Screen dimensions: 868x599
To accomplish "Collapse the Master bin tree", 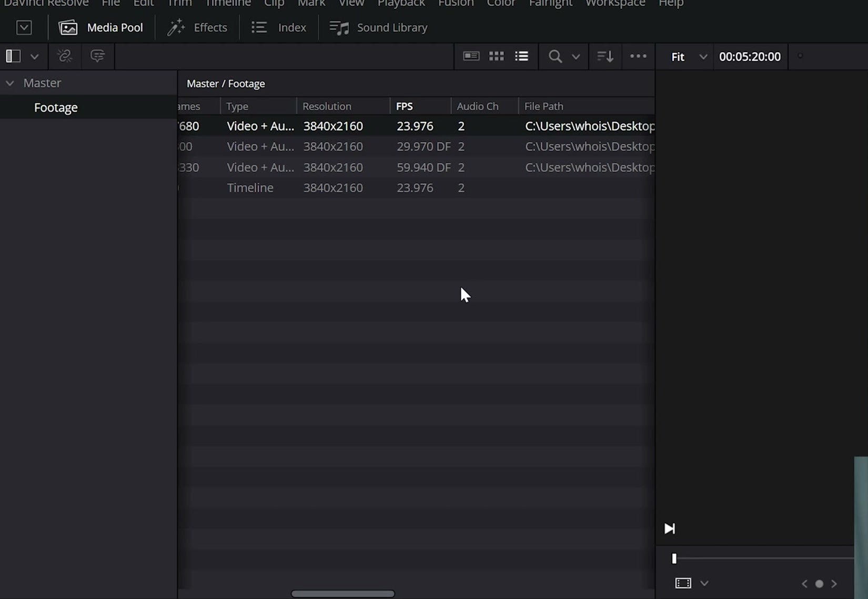I will coord(9,83).
